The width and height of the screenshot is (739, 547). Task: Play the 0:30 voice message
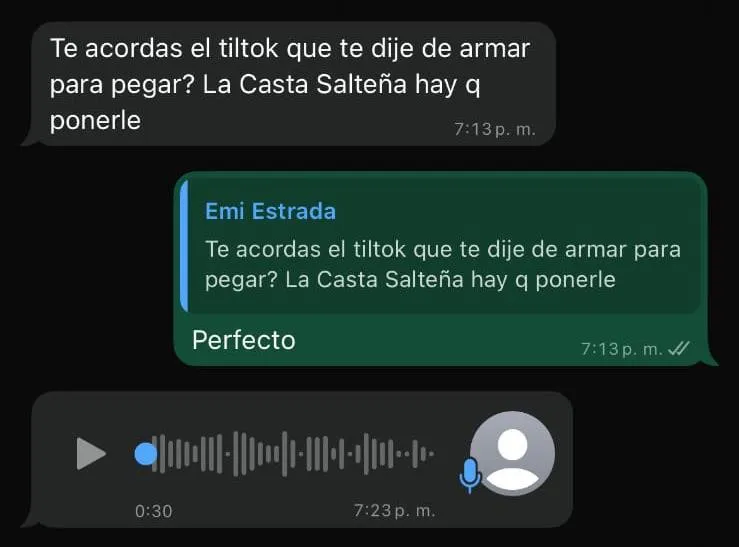point(91,454)
